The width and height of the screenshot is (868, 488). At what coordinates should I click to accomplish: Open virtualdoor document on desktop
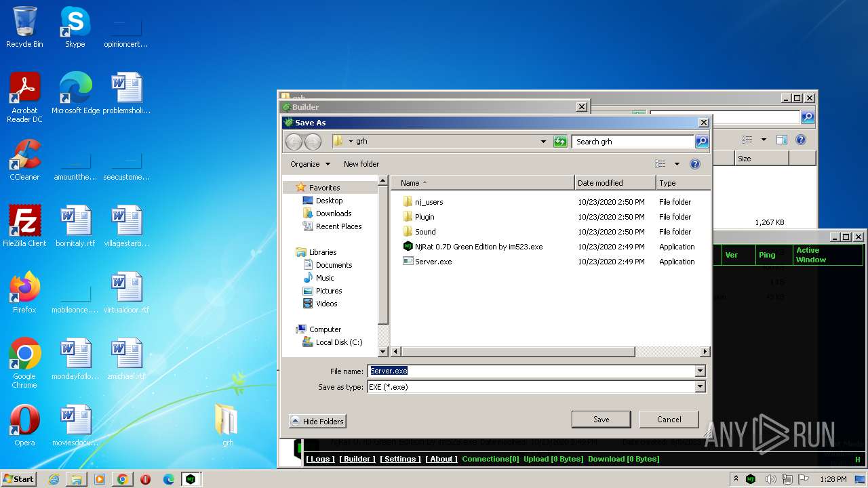(126, 293)
